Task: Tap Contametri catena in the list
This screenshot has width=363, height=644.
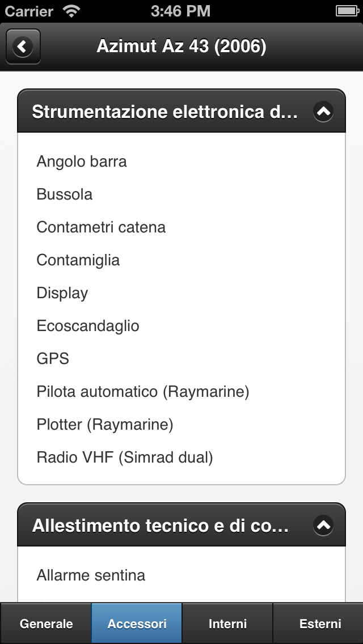Action: (x=101, y=227)
